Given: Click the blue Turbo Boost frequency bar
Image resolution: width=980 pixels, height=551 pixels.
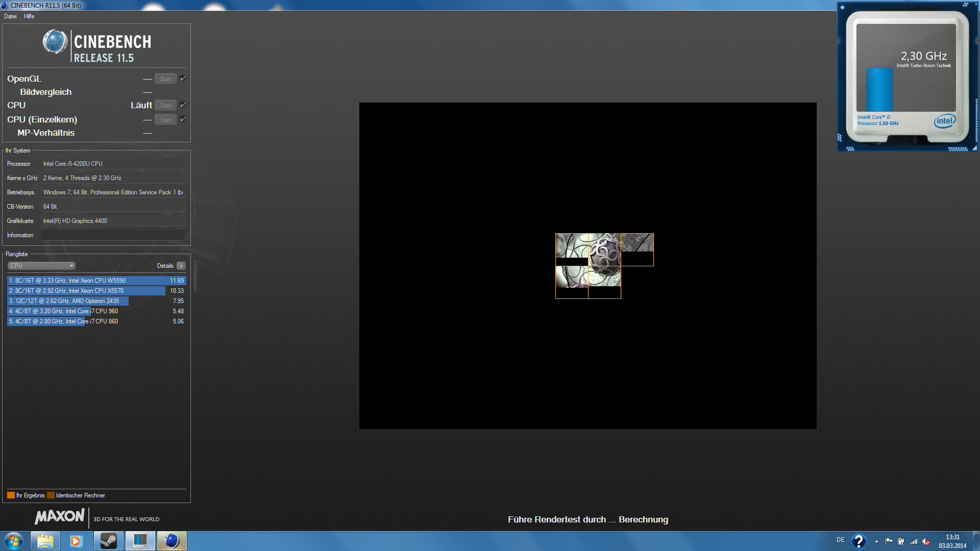Looking at the screenshot, I should 879,90.
